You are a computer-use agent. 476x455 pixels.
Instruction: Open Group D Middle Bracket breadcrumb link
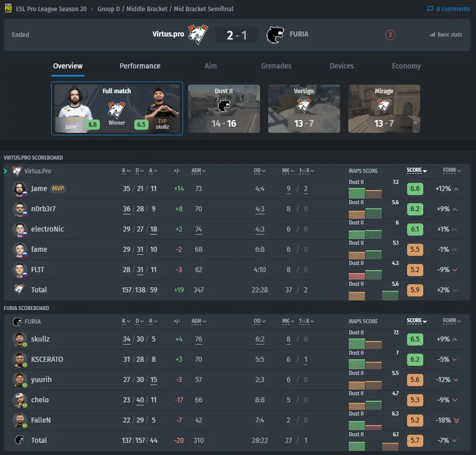click(165, 9)
